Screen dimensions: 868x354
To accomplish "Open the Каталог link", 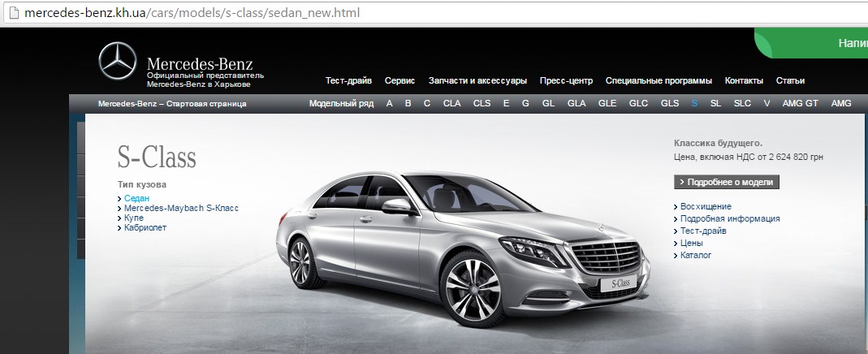I will click(695, 255).
